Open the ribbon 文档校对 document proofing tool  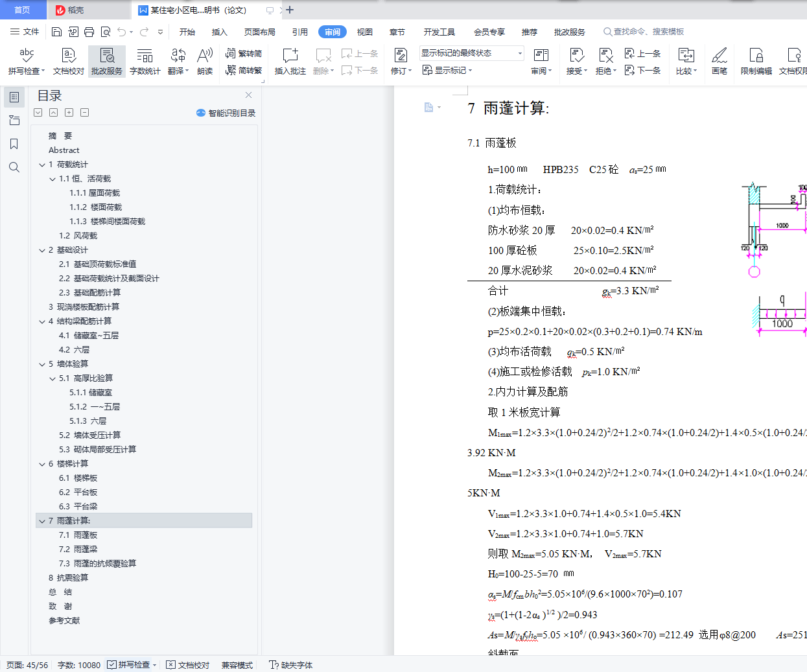pos(69,62)
